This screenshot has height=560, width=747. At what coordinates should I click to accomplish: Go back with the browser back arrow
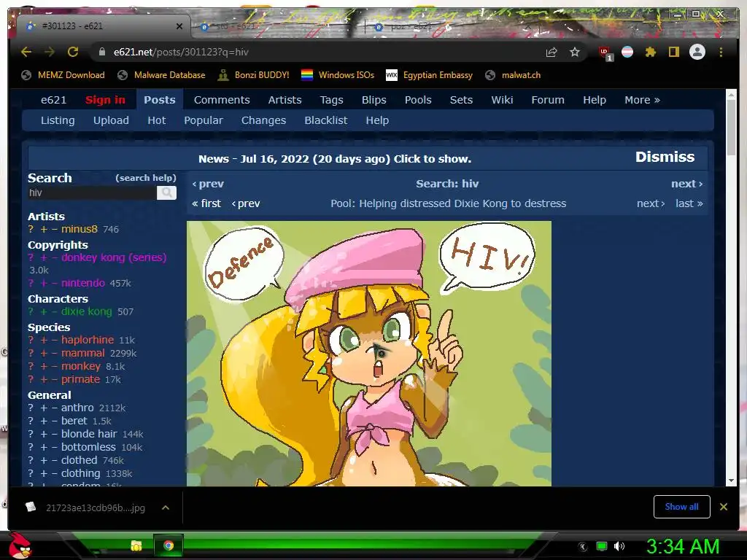[26, 52]
